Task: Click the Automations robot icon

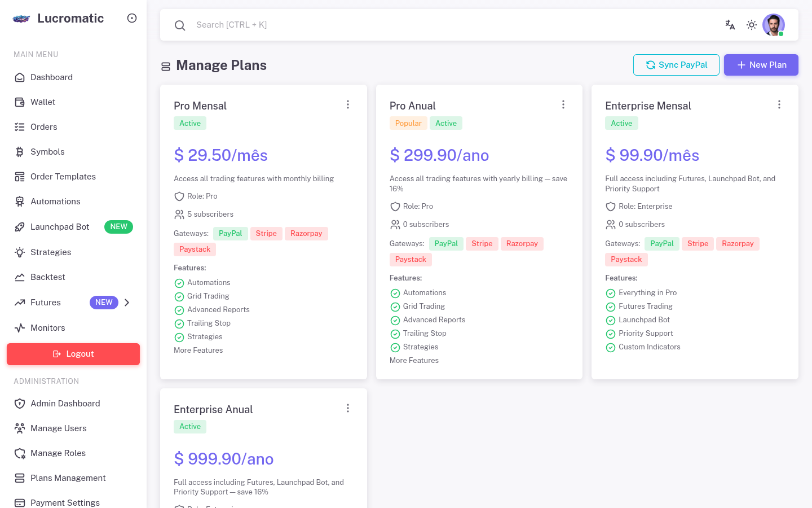Action: (x=20, y=202)
